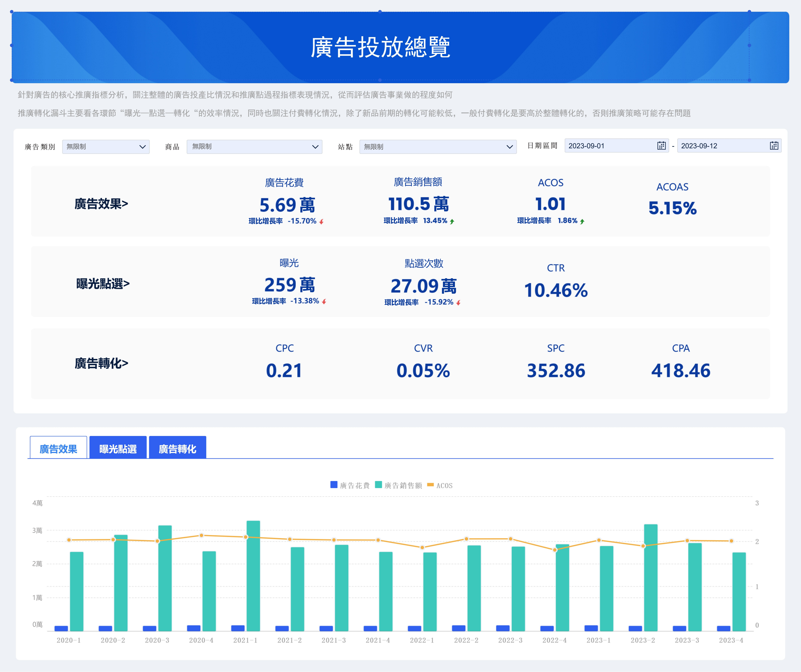
Task: Switch to the 廣告轉化 tab
Action: pyautogui.click(x=177, y=448)
